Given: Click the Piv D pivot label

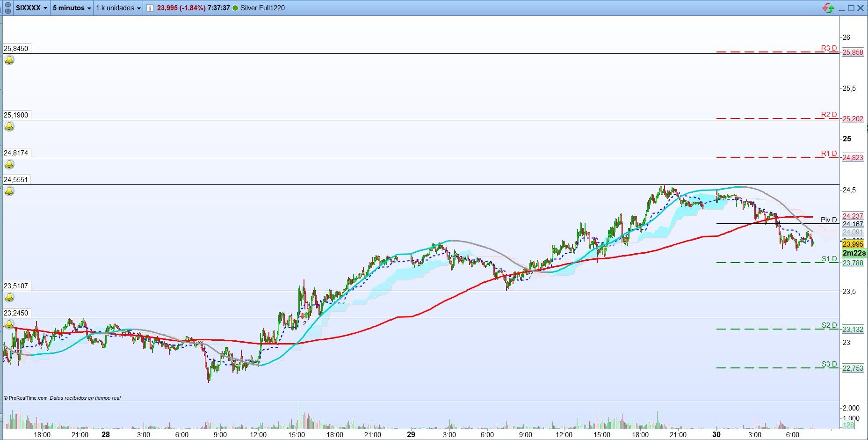Looking at the screenshot, I should pos(829,220).
